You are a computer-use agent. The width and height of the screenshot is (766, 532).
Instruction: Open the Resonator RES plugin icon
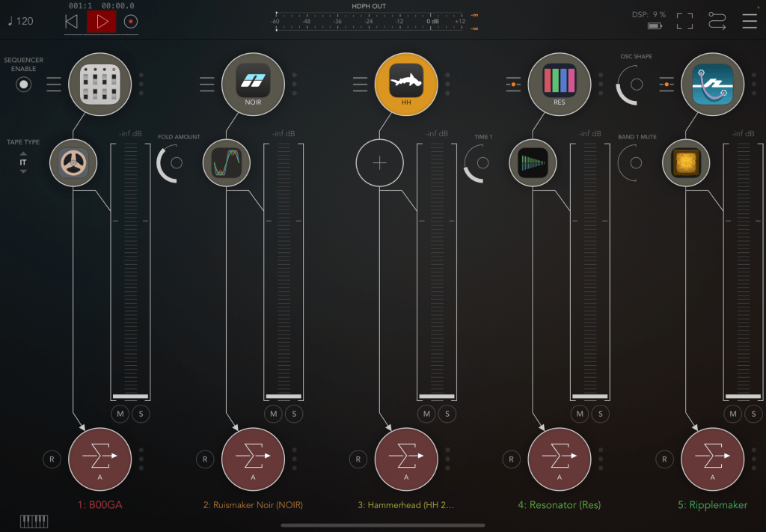560,84
